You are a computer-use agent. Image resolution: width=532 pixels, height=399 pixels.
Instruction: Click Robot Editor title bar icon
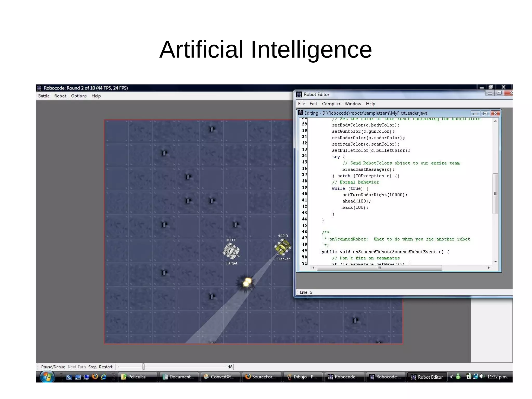point(299,94)
